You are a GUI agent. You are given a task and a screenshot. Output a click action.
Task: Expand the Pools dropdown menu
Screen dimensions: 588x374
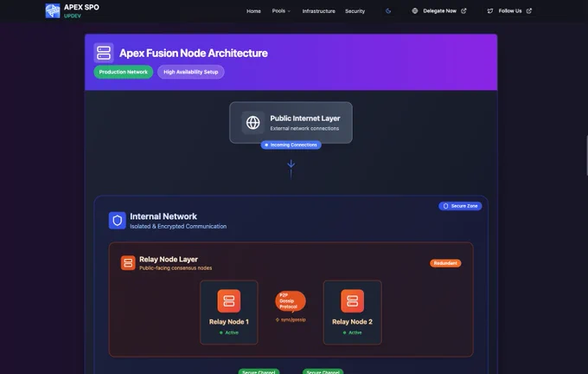point(281,11)
